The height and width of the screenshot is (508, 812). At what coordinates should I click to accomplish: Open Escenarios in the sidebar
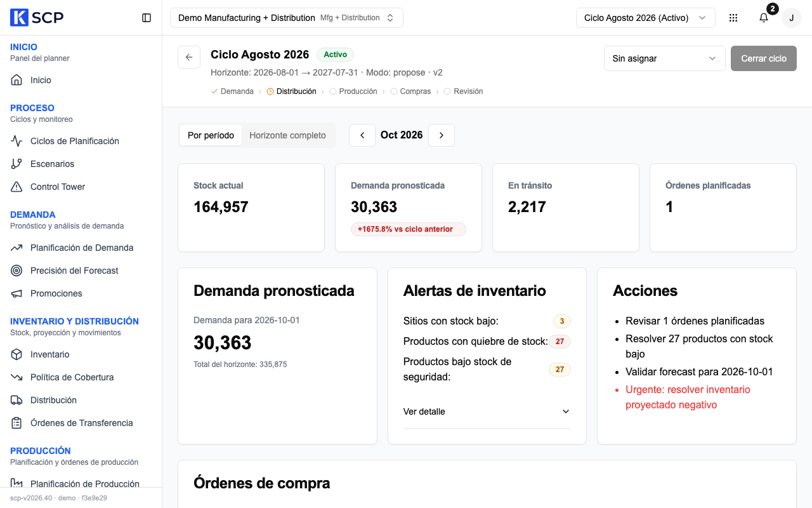[x=81, y=164]
